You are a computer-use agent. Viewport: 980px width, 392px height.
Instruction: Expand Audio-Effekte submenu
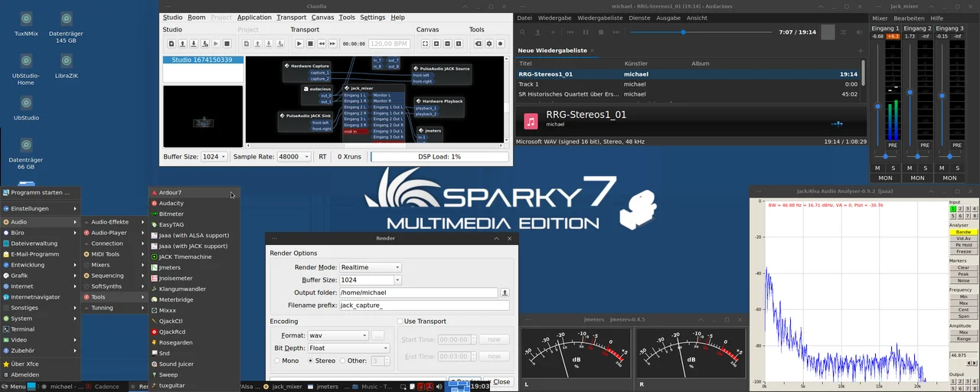point(113,222)
